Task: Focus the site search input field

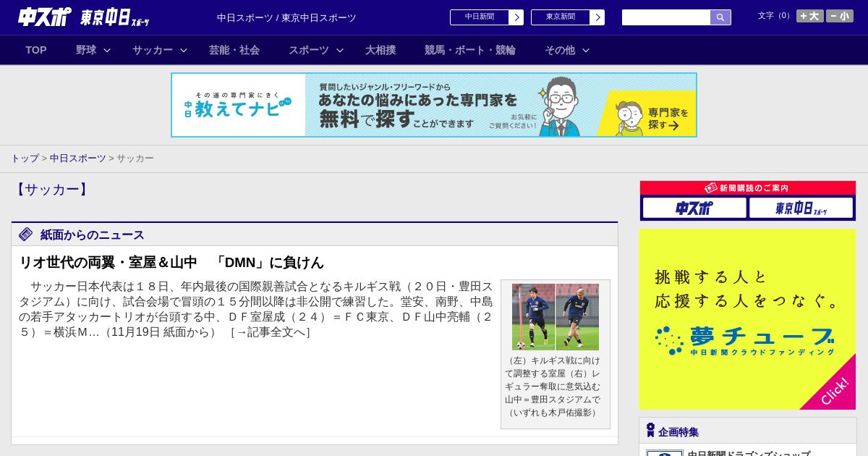Action: pos(666,17)
